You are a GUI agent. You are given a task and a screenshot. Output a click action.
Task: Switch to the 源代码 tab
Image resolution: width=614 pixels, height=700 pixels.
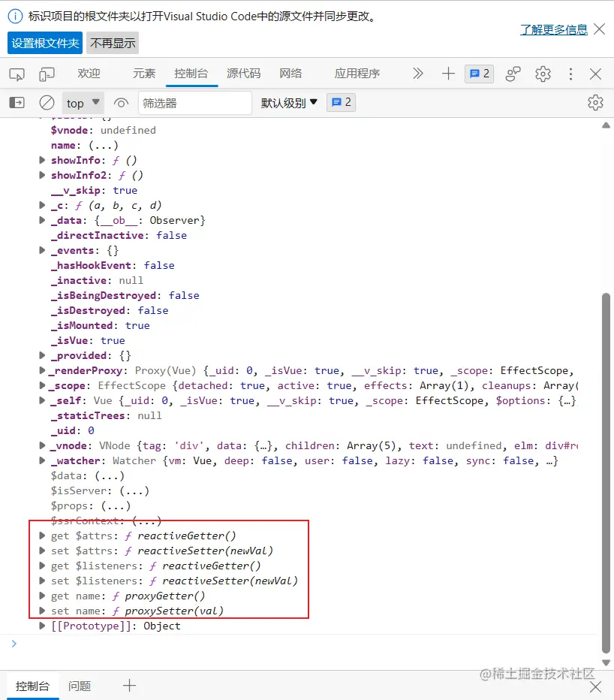click(x=244, y=74)
